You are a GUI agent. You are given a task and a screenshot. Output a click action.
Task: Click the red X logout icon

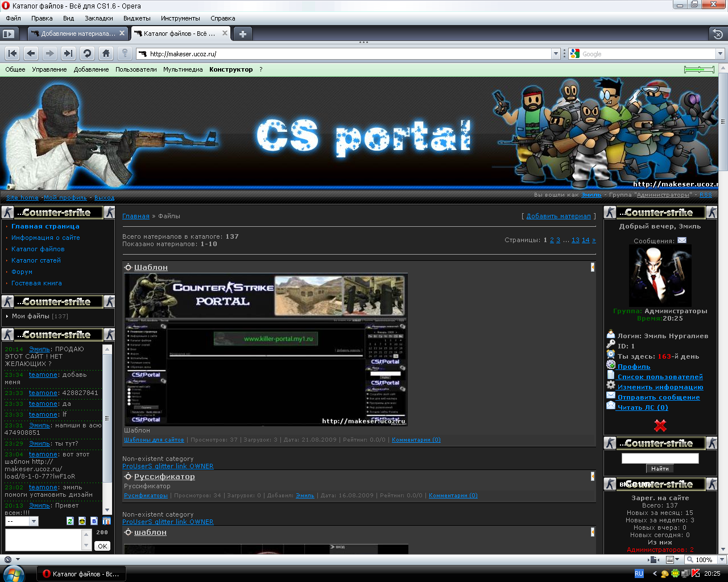pos(660,426)
